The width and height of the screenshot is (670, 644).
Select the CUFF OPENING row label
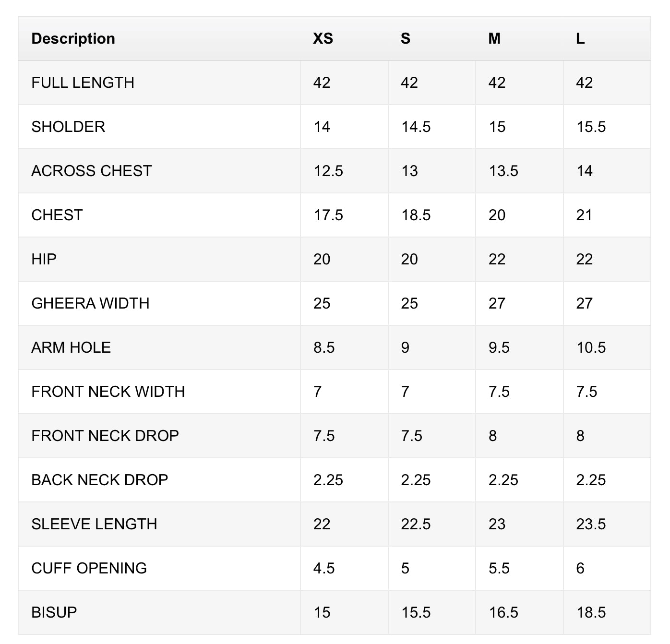(89, 568)
